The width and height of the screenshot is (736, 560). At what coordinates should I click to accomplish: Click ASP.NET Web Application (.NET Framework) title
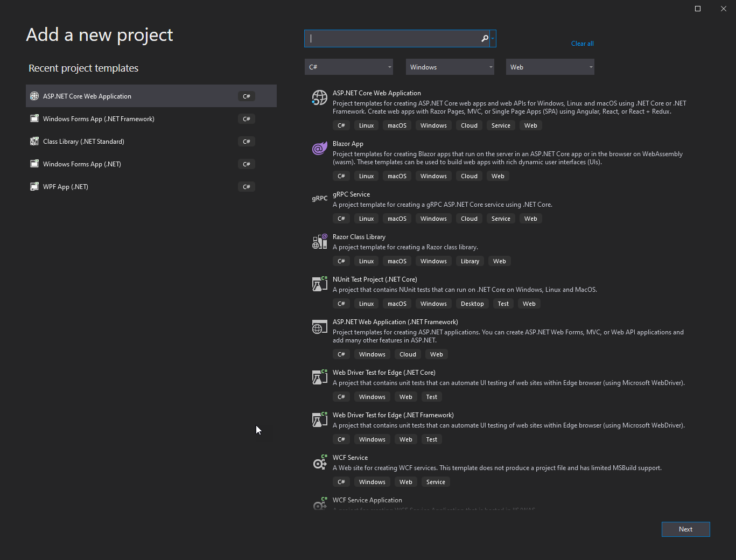click(395, 322)
